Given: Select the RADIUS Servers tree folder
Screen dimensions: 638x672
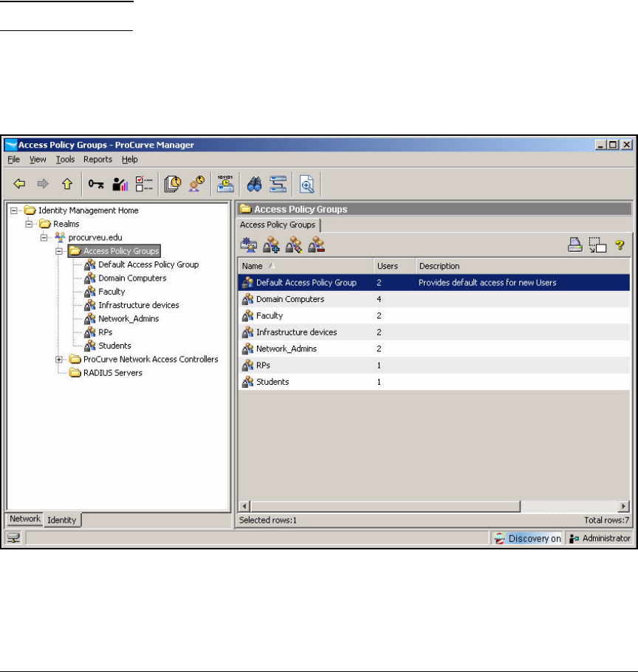Looking at the screenshot, I should [113, 373].
